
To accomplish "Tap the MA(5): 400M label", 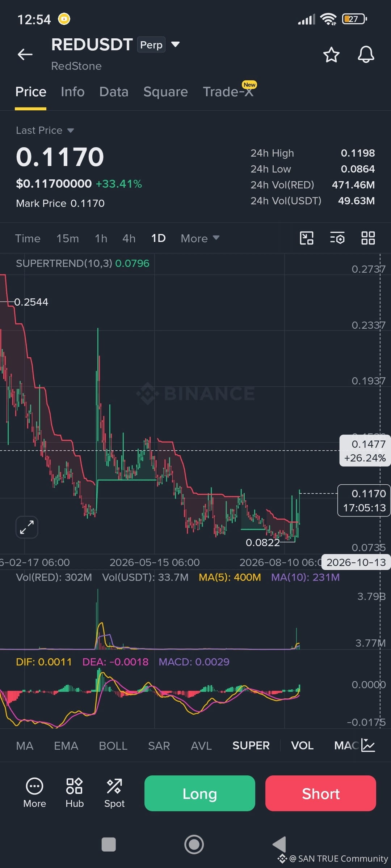I will click(x=230, y=577).
